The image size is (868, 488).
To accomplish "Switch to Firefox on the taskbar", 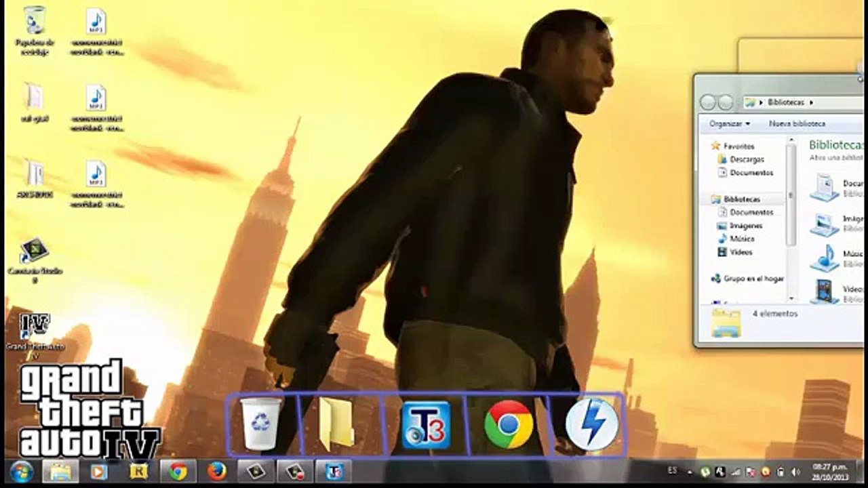I will [216, 471].
